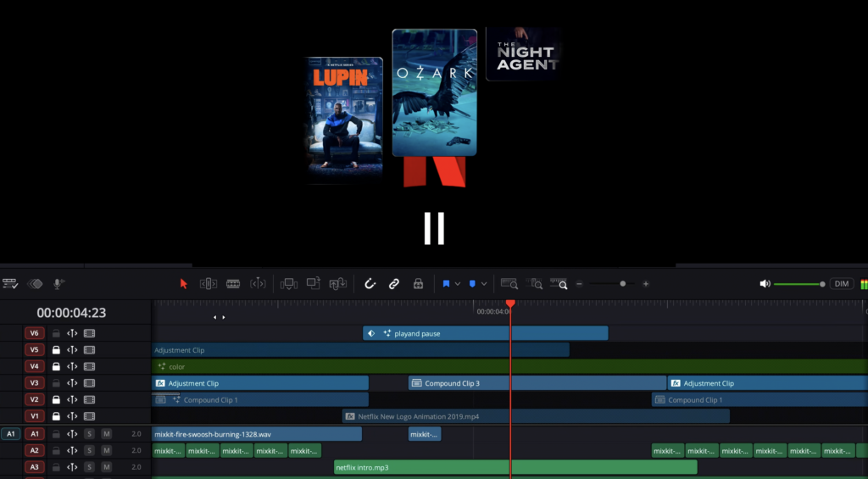868x479 pixels.
Task: Select the A3 track destination button
Action: pyautogui.click(x=34, y=467)
